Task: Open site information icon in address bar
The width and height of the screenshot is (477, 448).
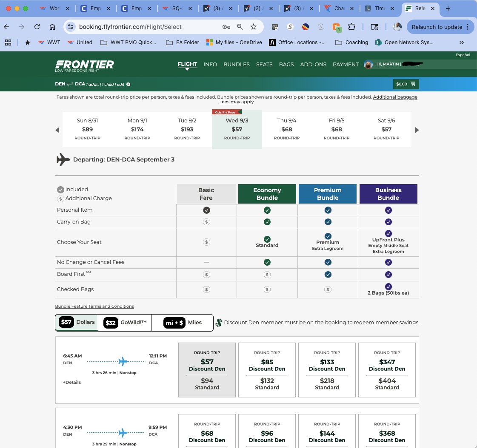Action: 71,27
